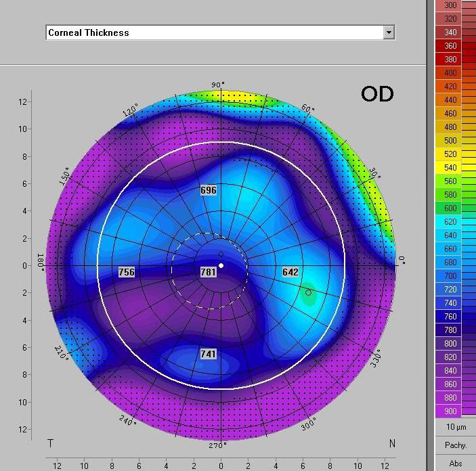Viewport: 476px width, 471px height.
Task: Click the white pupil center dot on the map
Action: click(x=221, y=265)
